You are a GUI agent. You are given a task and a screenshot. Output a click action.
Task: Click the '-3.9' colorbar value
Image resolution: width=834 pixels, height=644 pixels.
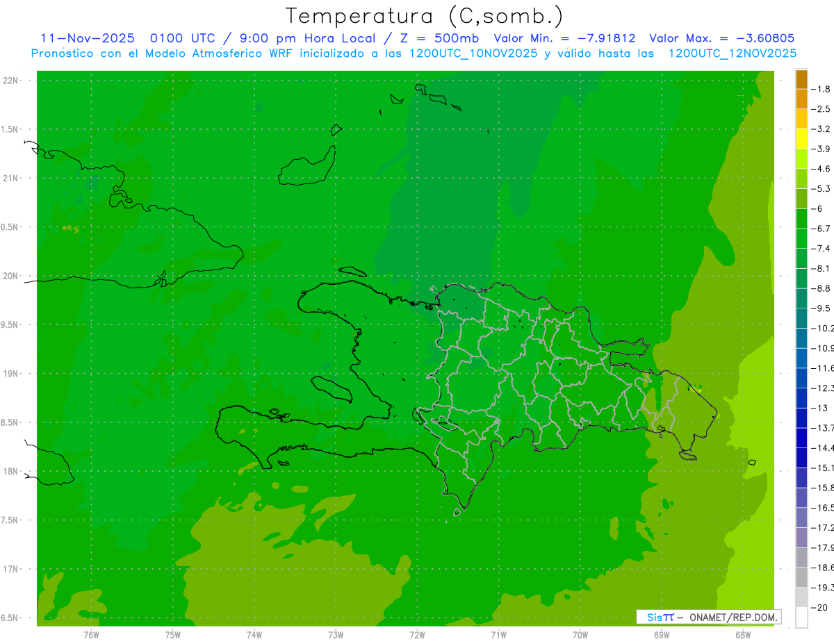pyautogui.click(x=821, y=149)
